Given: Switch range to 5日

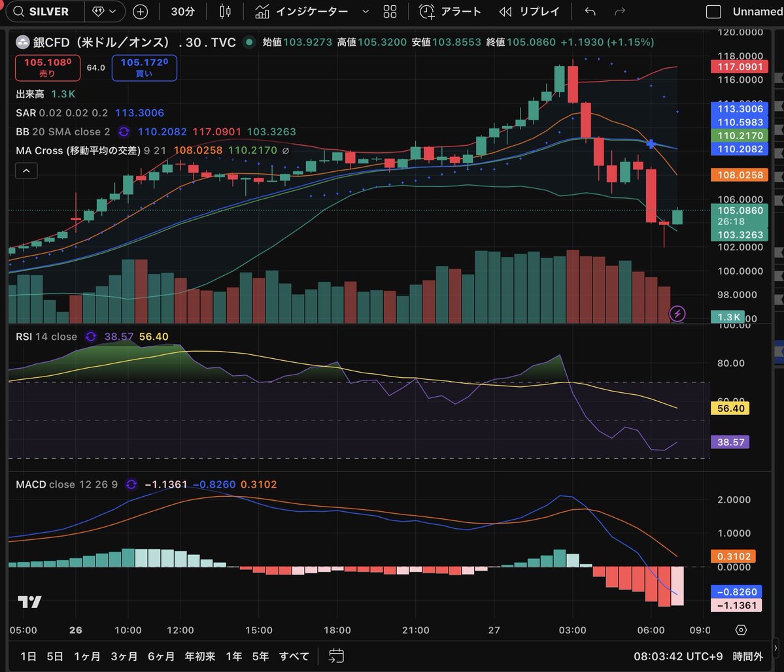Looking at the screenshot, I should (54, 656).
